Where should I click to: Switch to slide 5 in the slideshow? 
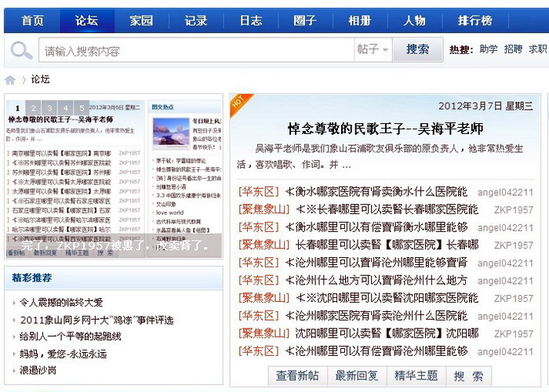point(82,108)
